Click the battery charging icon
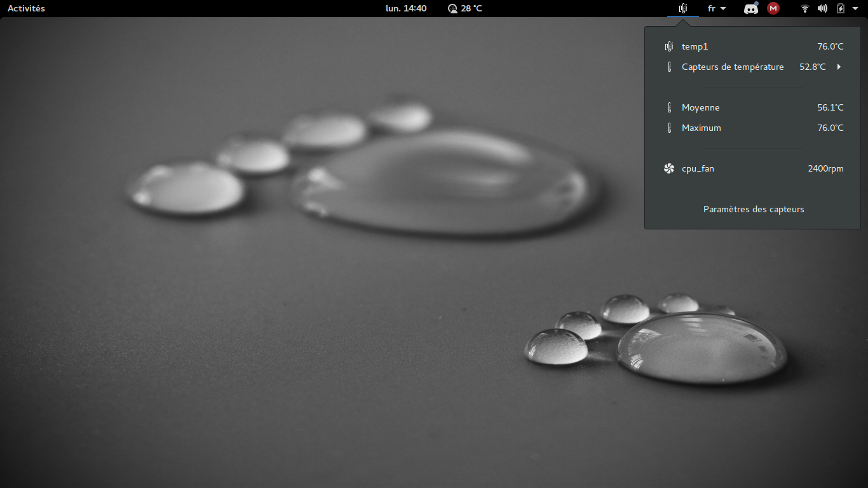 click(x=840, y=8)
